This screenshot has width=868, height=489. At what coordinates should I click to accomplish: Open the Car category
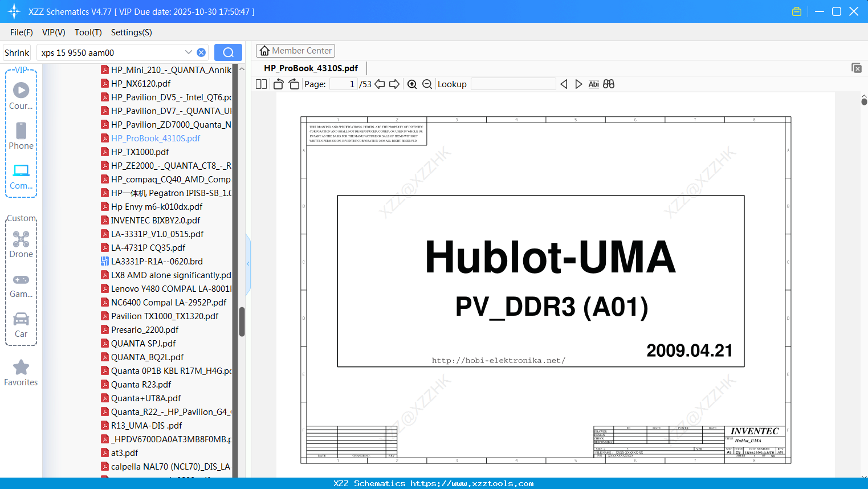[x=21, y=325]
